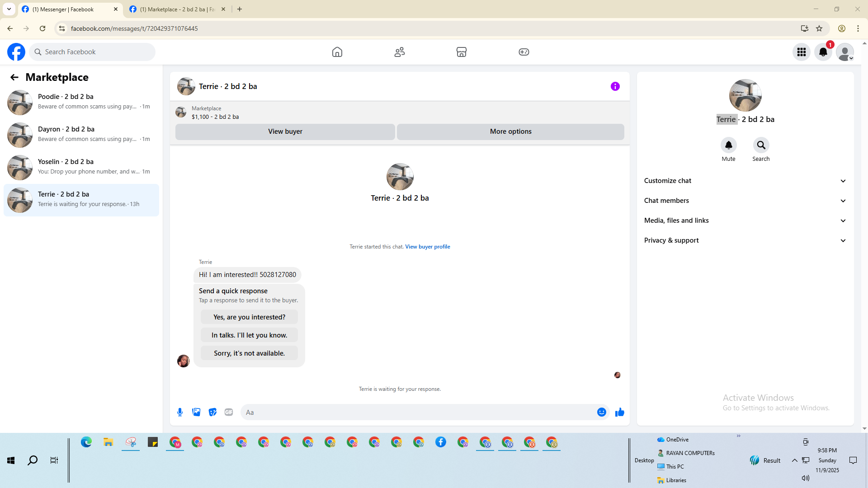This screenshot has width=868, height=488.
Task: Go to Facebook Home feed icon
Action: click(337, 52)
